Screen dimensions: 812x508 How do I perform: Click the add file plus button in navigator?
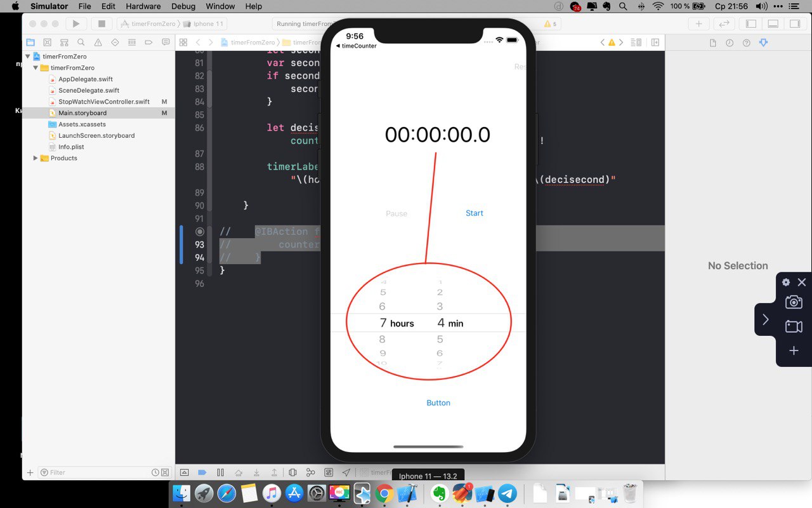(30, 472)
